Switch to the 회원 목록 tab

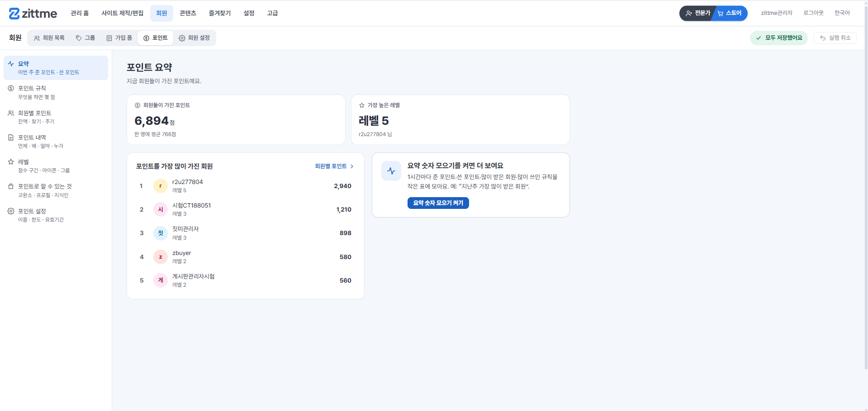point(49,38)
